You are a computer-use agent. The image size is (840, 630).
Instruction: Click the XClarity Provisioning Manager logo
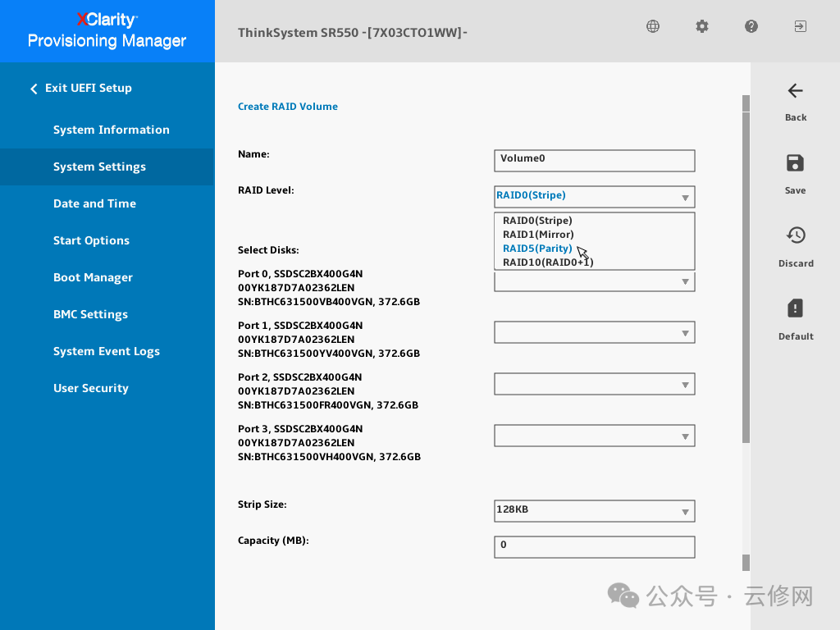point(107,30)
